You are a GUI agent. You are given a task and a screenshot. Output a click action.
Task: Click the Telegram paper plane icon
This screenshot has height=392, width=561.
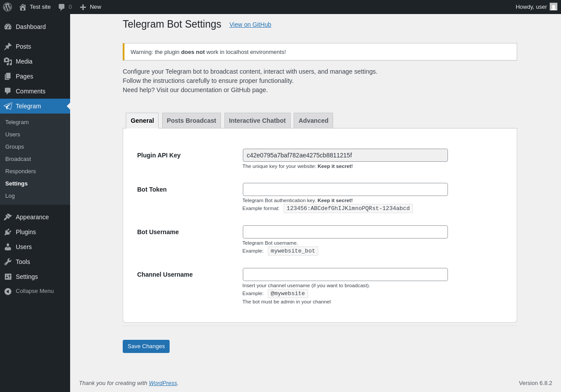tap(8, 106)
